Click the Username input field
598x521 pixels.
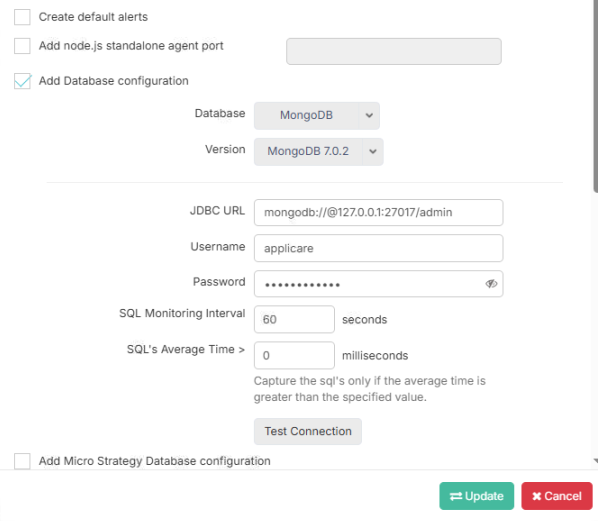click(x=378, y=248)
